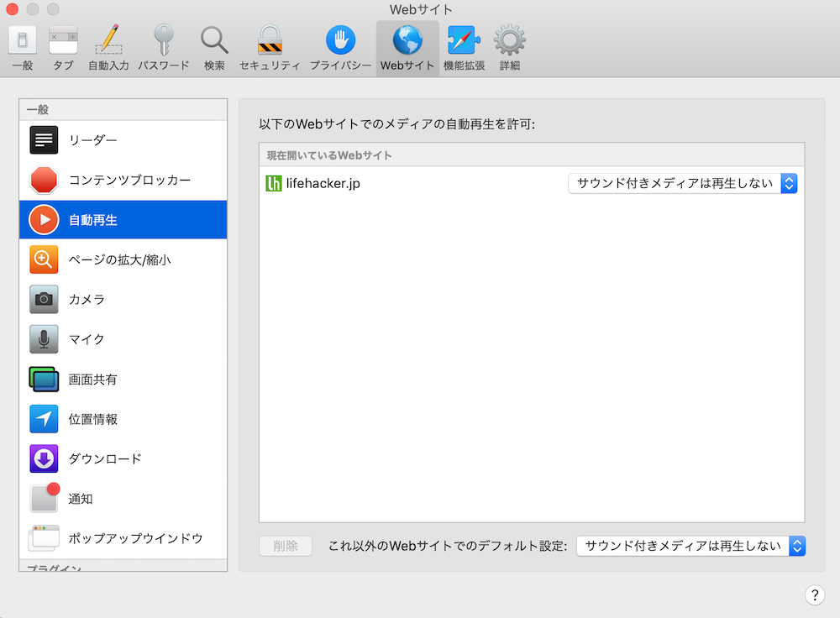The width and height of the screenshot is (840, 618).
Task: Click the リーダー (Reader) sidebar icon
Action: [x=44, y=139]
